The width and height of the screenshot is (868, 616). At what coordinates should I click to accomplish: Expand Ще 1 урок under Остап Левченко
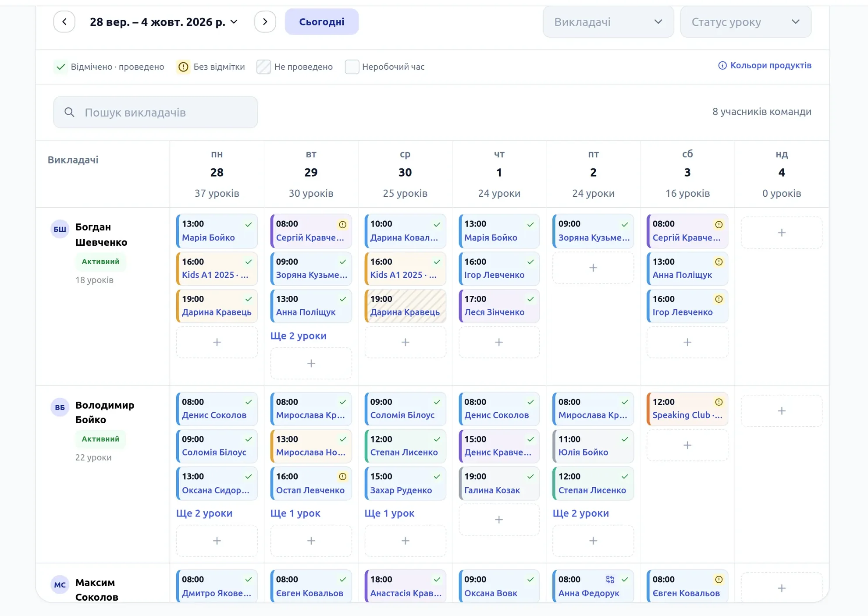click(295, 513)
